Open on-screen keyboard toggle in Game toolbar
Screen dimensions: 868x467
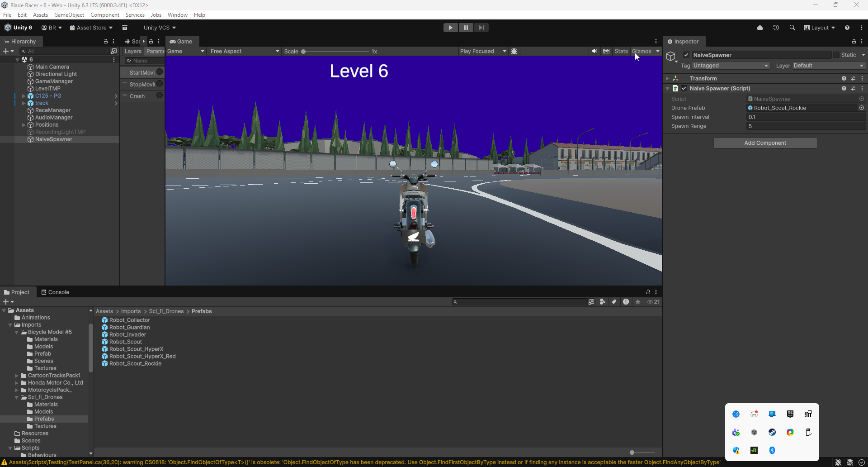click(x=606, y=51)
